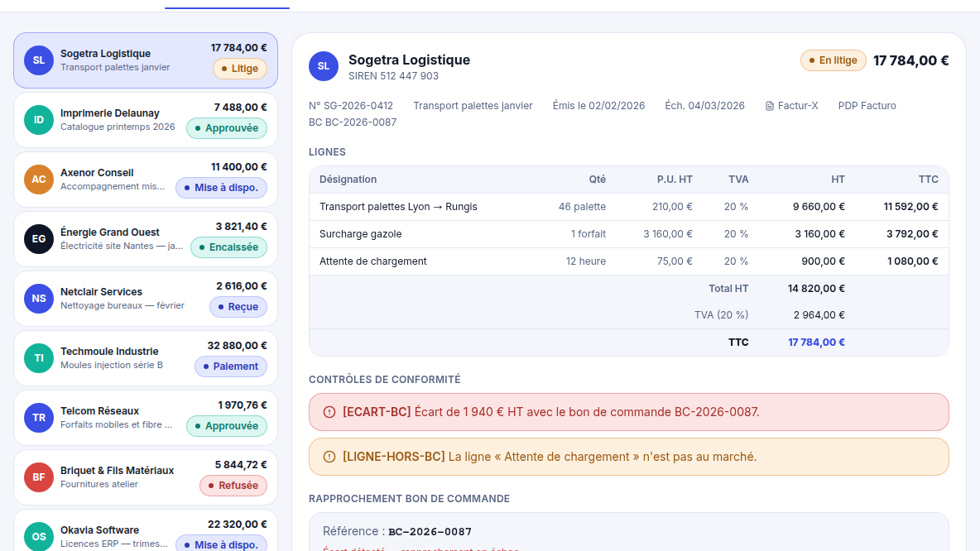This screenshot has width=980, height=551.
Task: Select the Attente de chargement line
Action: click(x=629, y=261)
